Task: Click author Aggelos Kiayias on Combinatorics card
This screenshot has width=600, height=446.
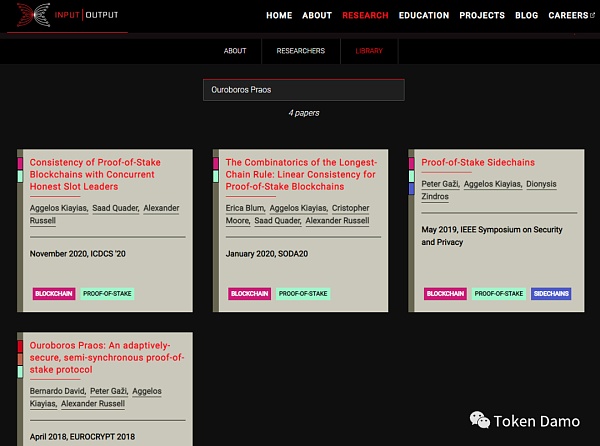Action: pos(298,208)
